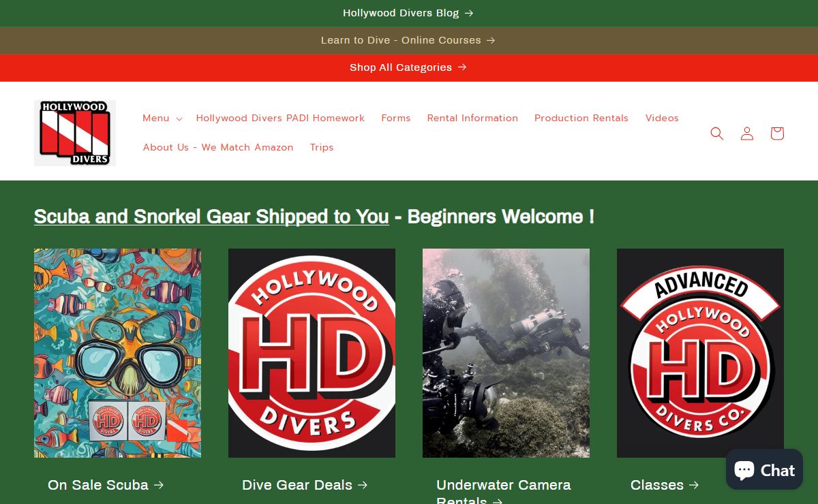Open About Us - We Match Amazon
This screenshot has height=504, width=818.
(x=218, y=147)
